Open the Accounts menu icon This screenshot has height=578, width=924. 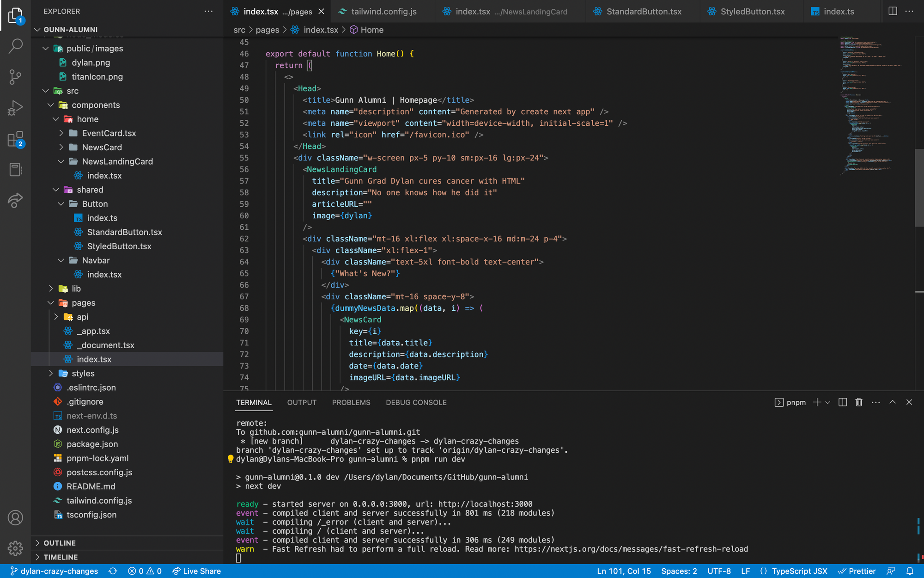click(15, 517)
